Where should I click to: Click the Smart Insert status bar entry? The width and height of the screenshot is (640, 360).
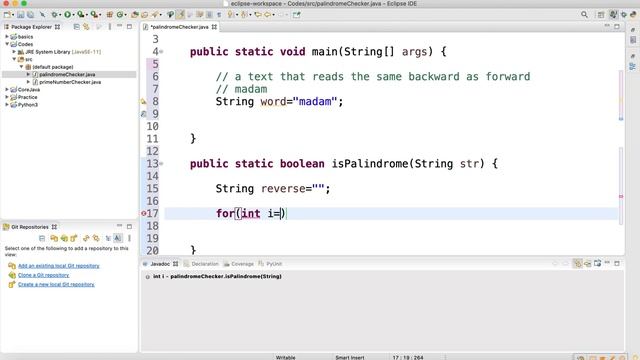(350, 357)
